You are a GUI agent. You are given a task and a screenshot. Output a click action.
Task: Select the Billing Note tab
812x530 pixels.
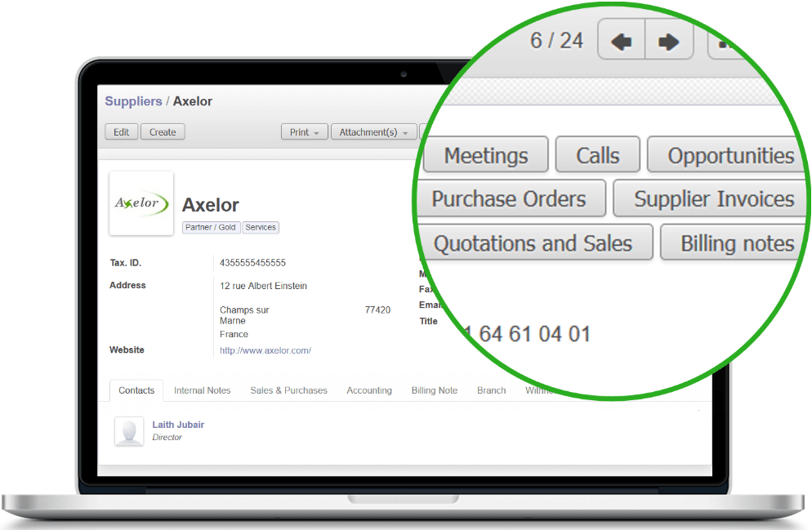tap(435, 390)
